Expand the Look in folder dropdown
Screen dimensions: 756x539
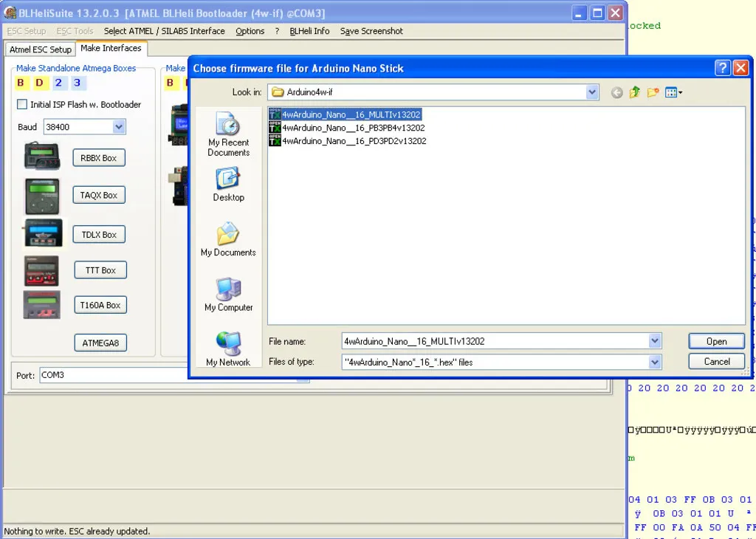coord(592,92)
